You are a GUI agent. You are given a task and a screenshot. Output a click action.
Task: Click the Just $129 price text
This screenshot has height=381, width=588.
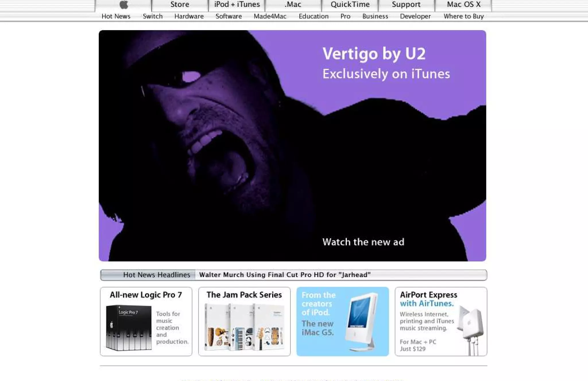click(413, 349)
